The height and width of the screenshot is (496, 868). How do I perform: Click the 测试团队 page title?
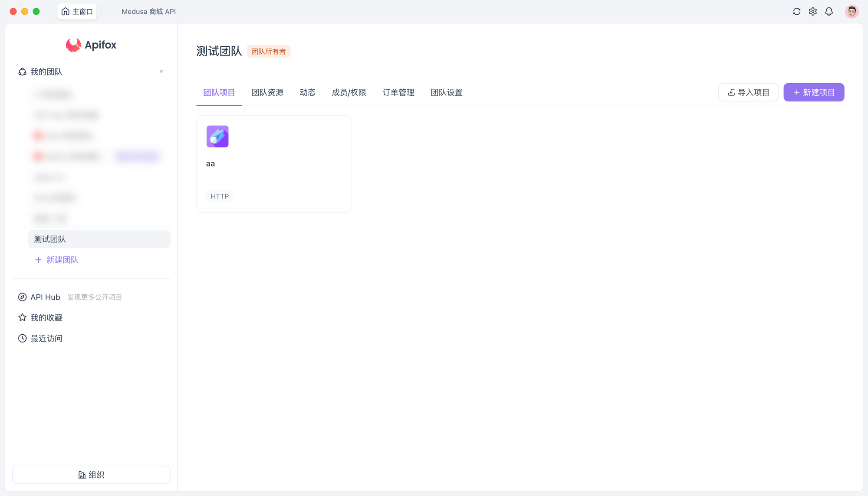pos(219,51)
